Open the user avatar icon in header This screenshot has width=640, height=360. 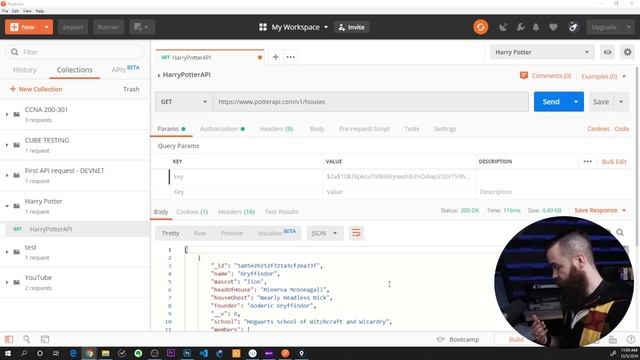click(x=573, y=27)
